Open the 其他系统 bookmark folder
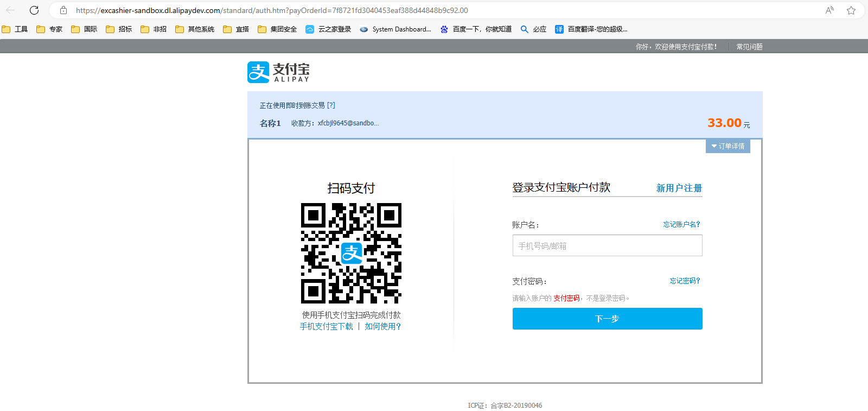The image size is (868, 411). [x=195, y=29]
